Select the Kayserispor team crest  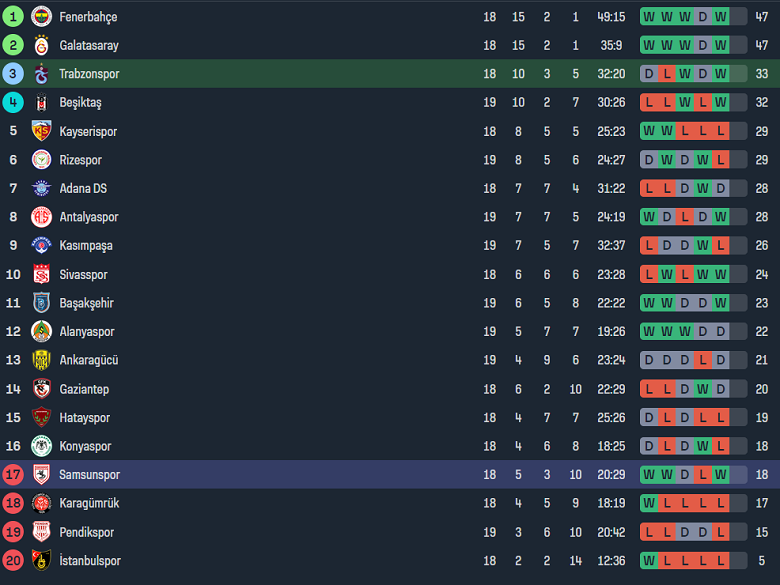click(x=41, y=131)
